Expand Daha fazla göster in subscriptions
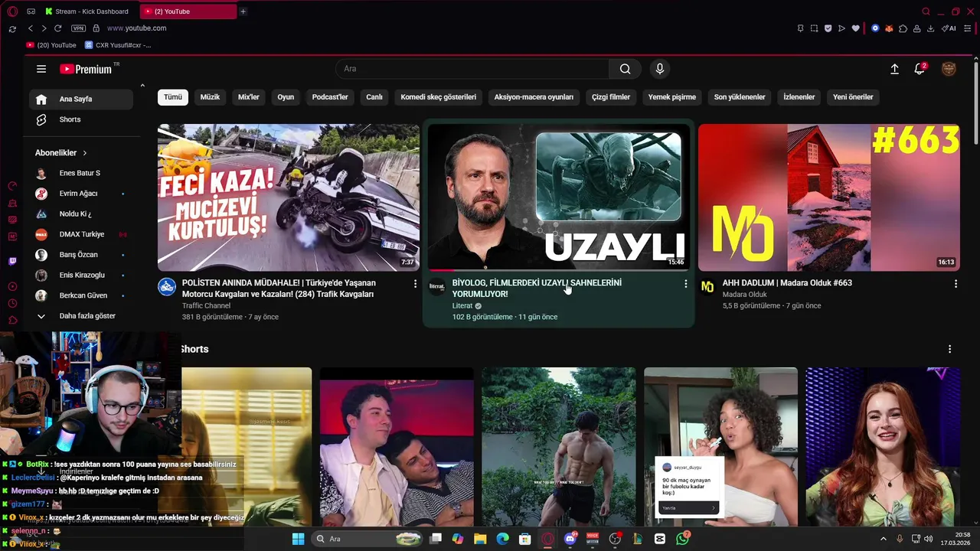 click(81, 316)
